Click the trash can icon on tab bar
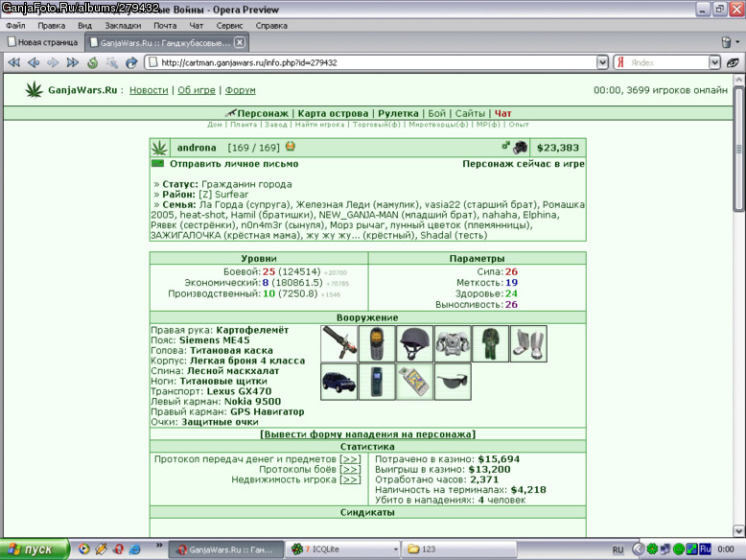This screenshot has width=746, height=560. (x=726, y=42)
